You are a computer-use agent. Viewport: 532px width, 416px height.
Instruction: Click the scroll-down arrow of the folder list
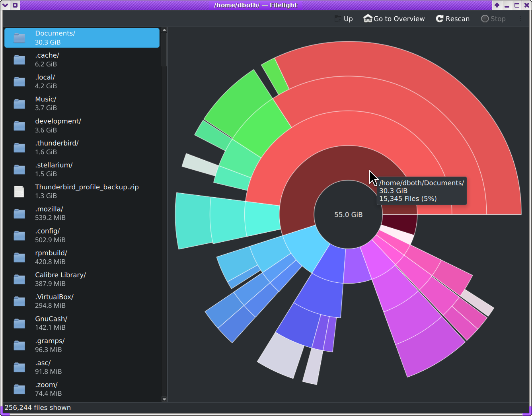[x=164, y=399]
